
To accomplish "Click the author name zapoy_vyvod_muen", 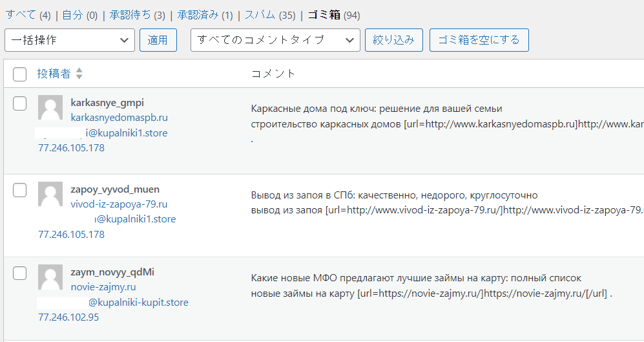I will 115,189.
